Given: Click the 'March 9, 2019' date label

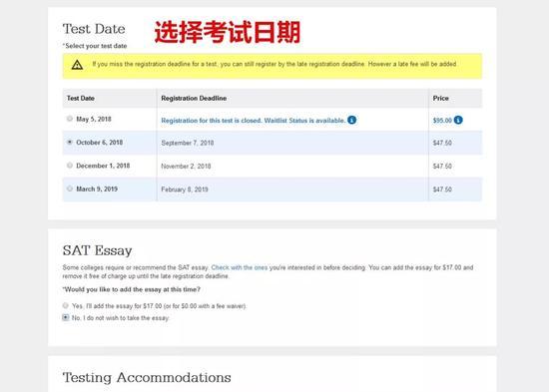Looking at the screenshot, I should [x=97, y=189].
